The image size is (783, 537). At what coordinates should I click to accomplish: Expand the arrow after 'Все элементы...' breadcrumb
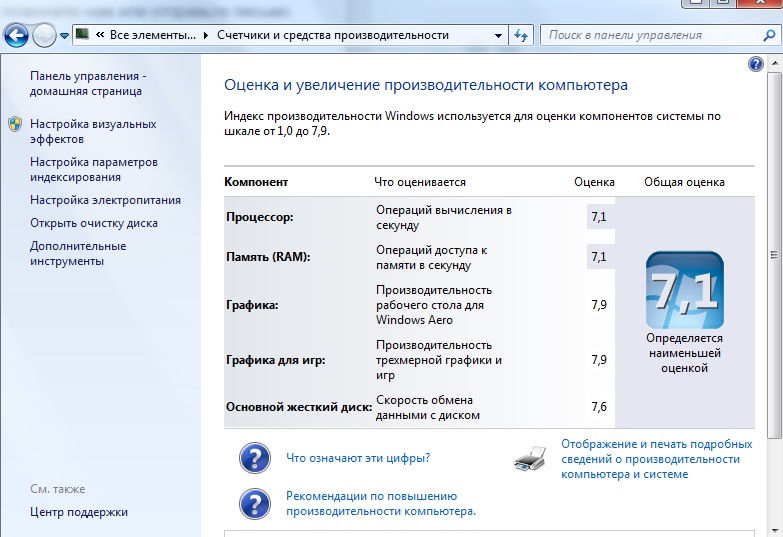click(206, 35)
